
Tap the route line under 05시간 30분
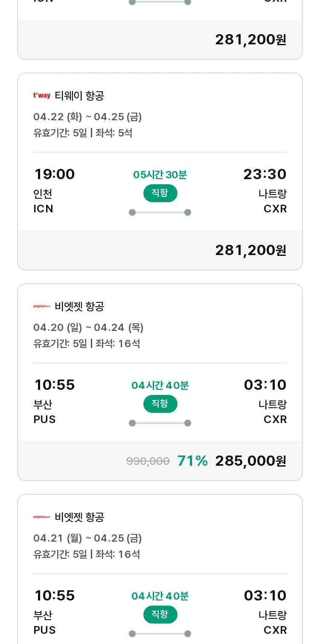click(x=160, y=212)
